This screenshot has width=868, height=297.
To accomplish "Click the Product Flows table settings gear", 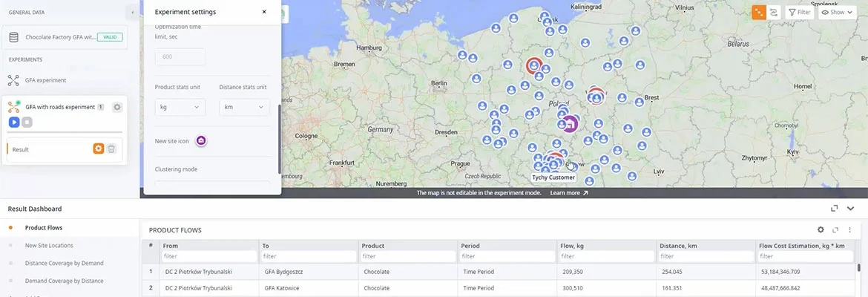I will tap(821, 230).
